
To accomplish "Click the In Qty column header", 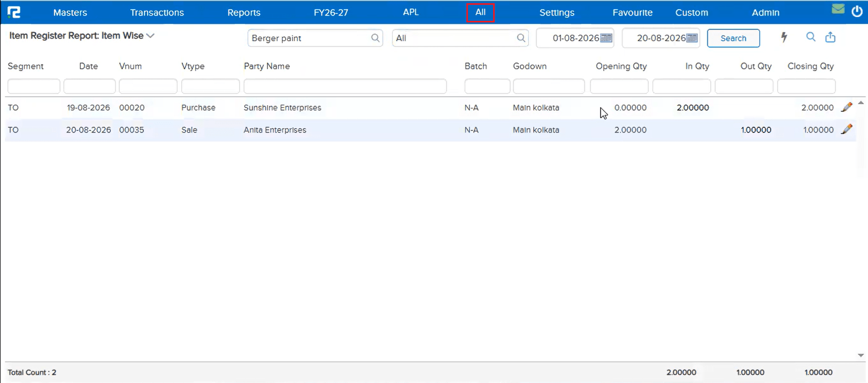I will point(697,66).
